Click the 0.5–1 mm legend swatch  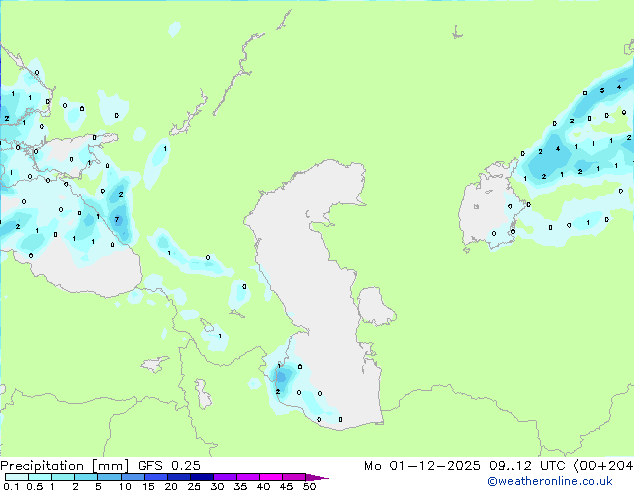[40, 477]
